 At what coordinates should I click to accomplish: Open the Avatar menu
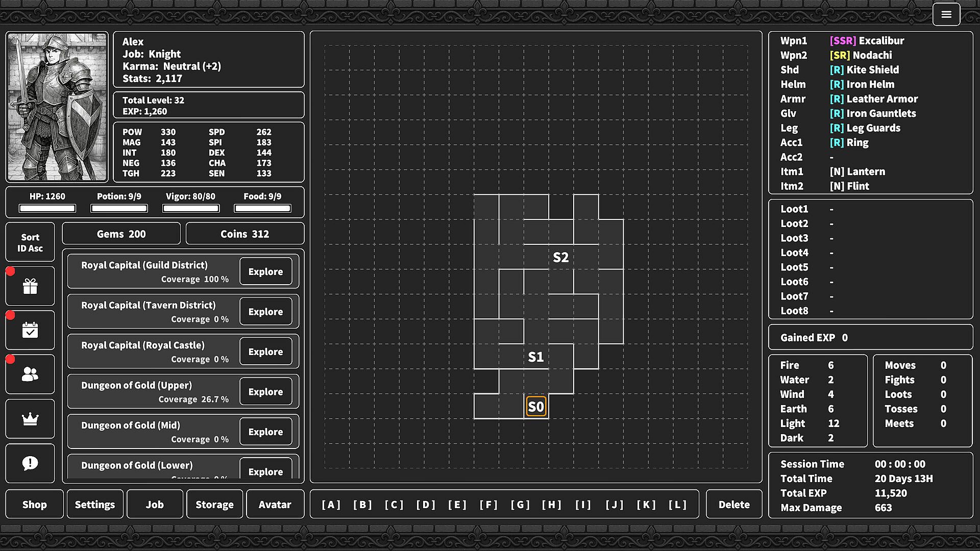pos(275,505)
